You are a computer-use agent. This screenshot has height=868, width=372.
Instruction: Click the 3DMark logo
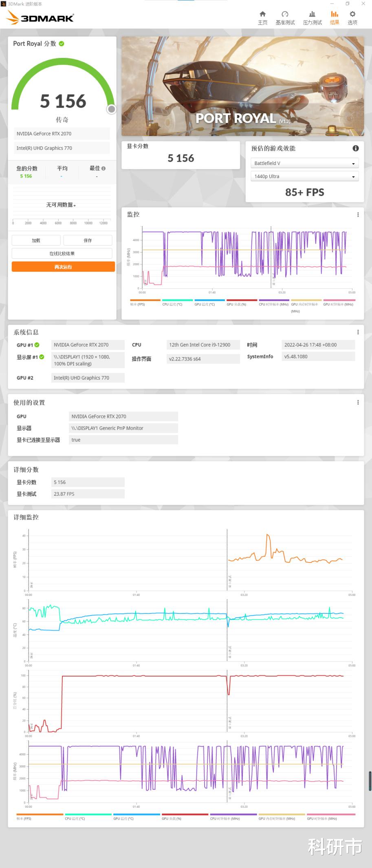tap(40, 18)
